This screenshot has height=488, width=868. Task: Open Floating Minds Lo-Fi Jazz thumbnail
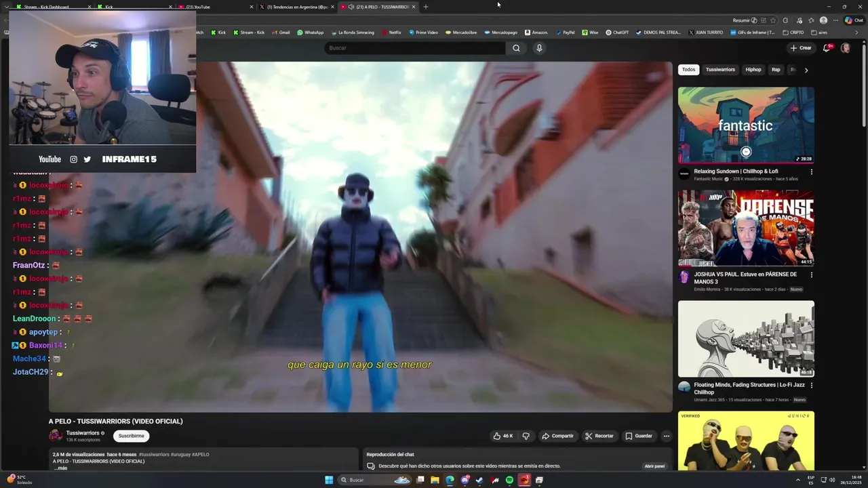[746, 339]
